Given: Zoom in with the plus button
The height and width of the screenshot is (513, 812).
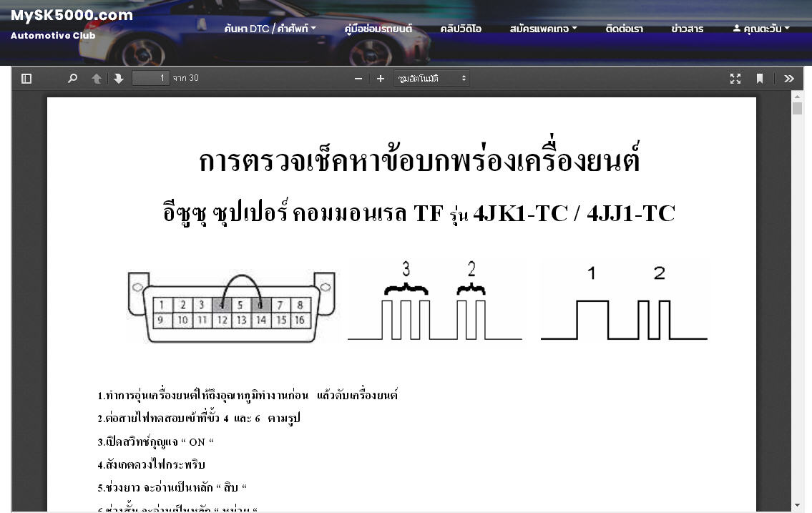Looking at the screenshot, I should pyautogui.click(x=381, y=79).
